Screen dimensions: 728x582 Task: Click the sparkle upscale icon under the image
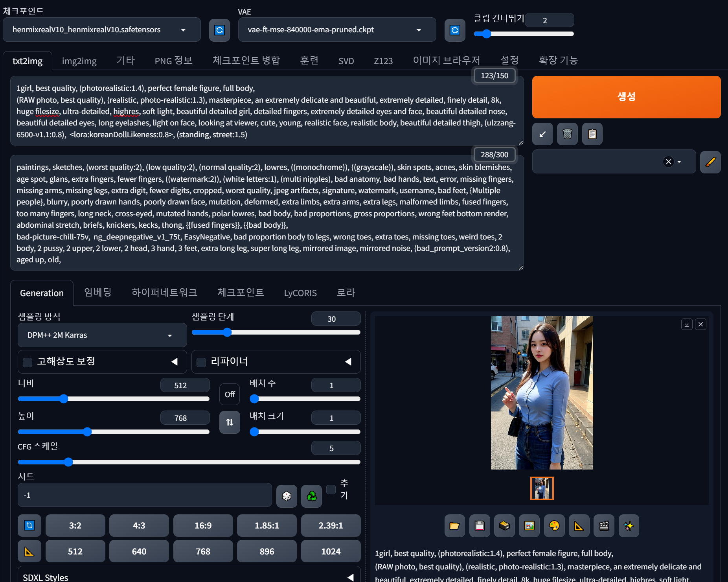point(629,526)
